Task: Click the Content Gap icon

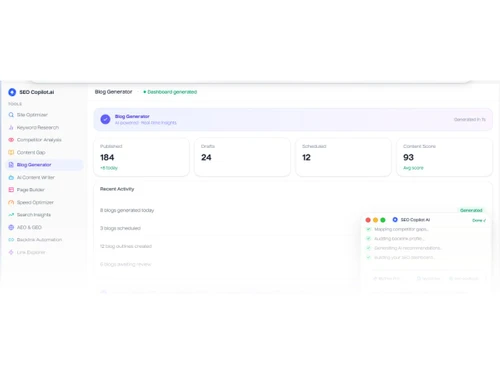Action: (11, 152)
